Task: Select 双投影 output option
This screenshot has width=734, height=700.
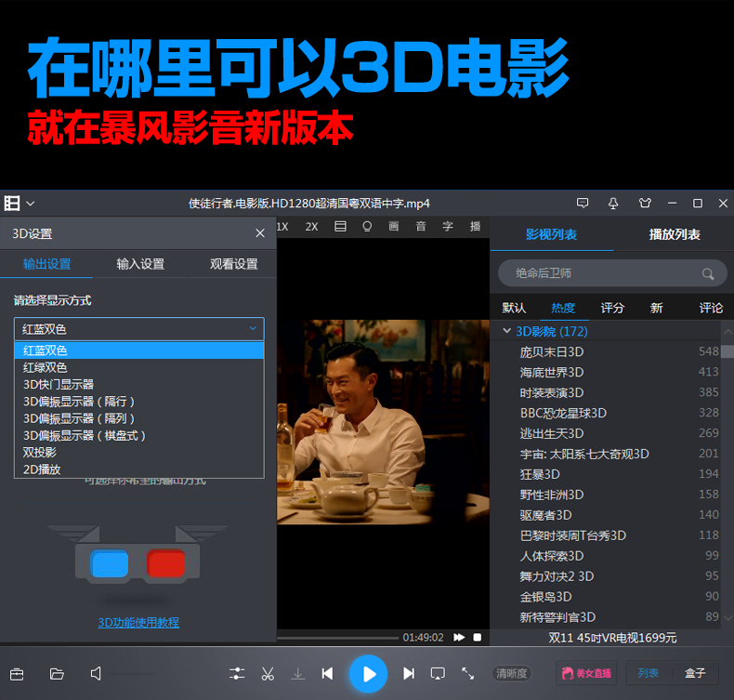Action: point(139,453)
